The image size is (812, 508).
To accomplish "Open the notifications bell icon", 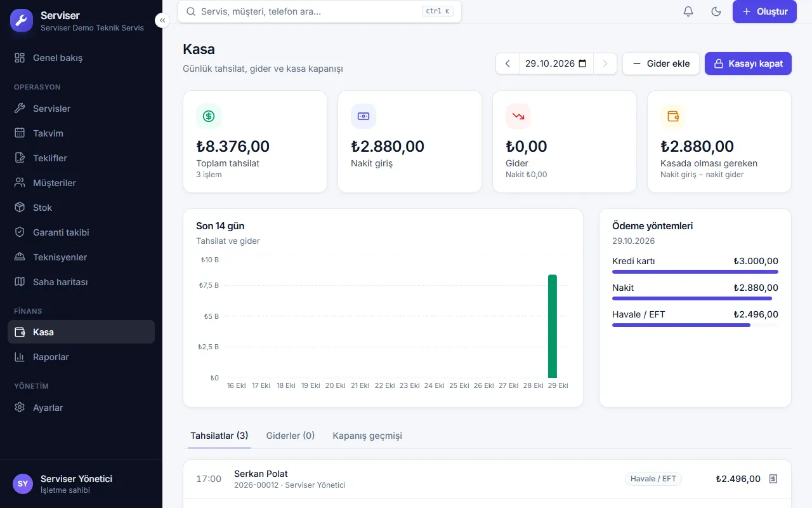I will (x=688, y=11).
